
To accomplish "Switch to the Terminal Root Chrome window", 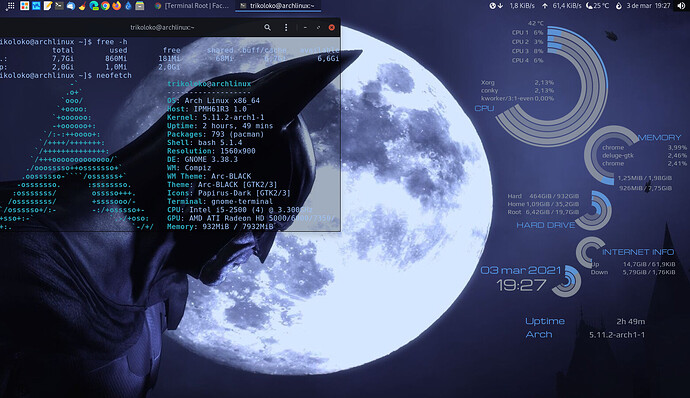I will 192,6.
